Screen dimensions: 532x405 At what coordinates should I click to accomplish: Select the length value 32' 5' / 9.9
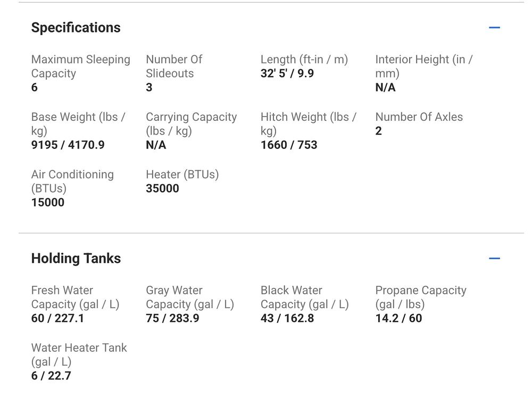coord(287,73)
